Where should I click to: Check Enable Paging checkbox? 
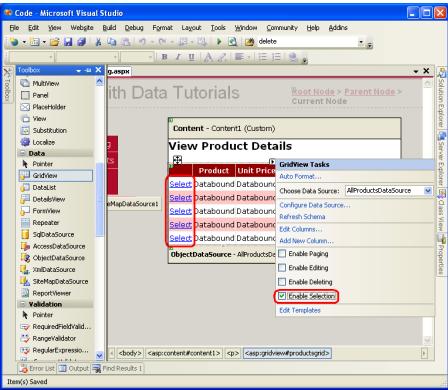[282, 254]
